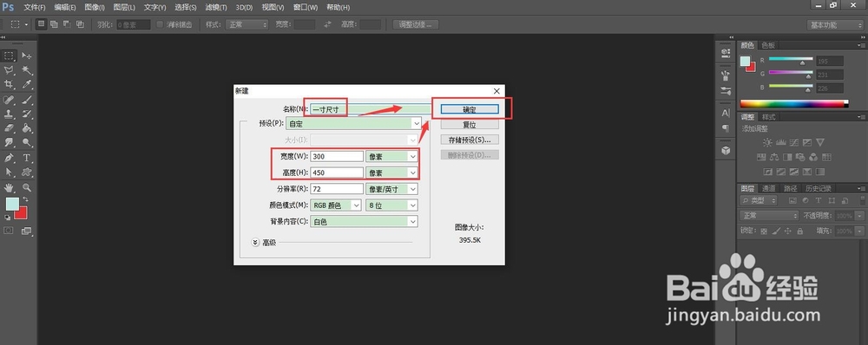868x345 pixels.
Task: Select the Path Selection tool
Action: coord(9,172)
